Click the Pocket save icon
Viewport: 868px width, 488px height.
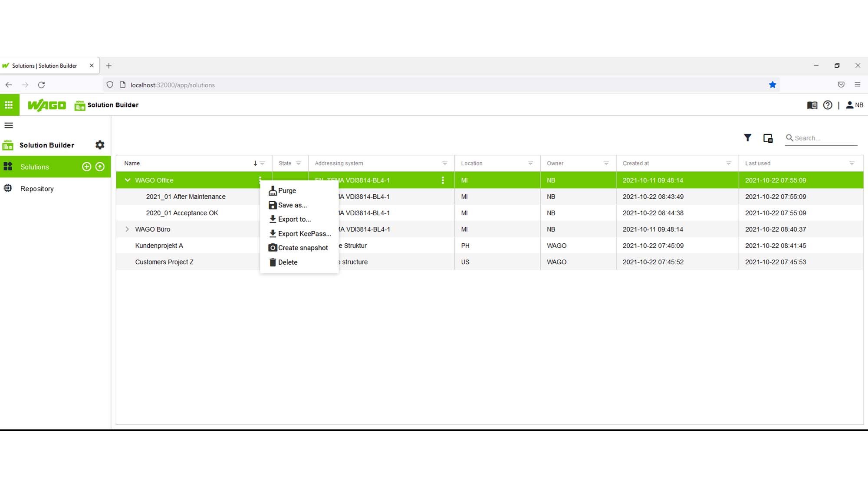pyautogui.click(x=841, y=85)
